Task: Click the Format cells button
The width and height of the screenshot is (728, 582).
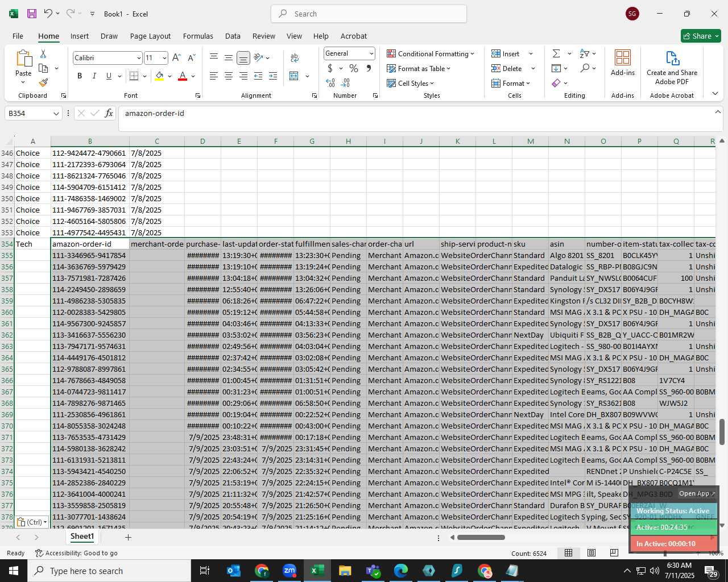Action: 511,83
